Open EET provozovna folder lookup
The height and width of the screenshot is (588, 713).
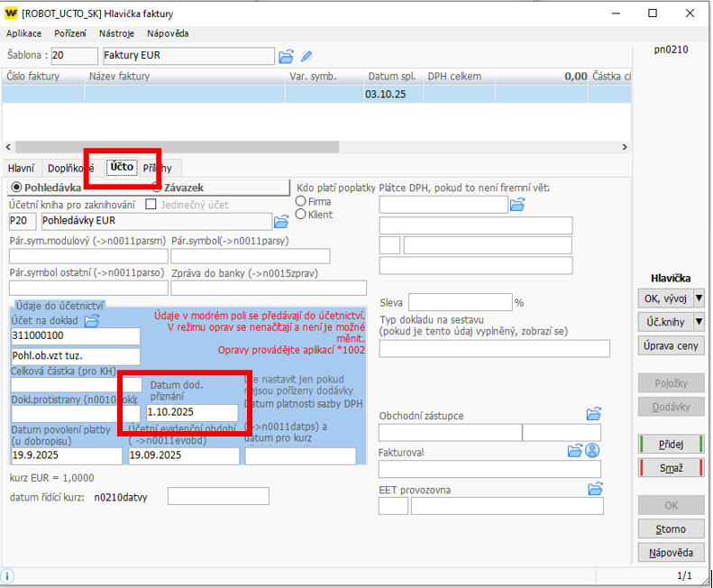(x=594, y=489)
